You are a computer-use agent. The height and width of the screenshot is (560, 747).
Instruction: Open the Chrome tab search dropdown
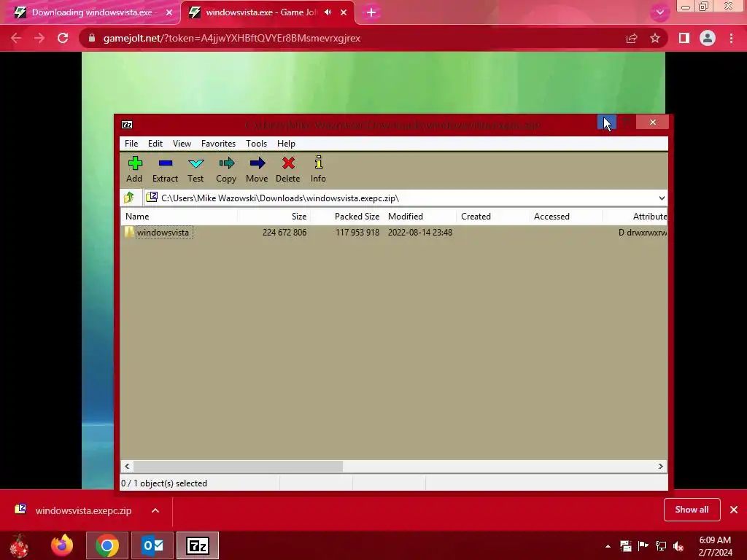659,12
